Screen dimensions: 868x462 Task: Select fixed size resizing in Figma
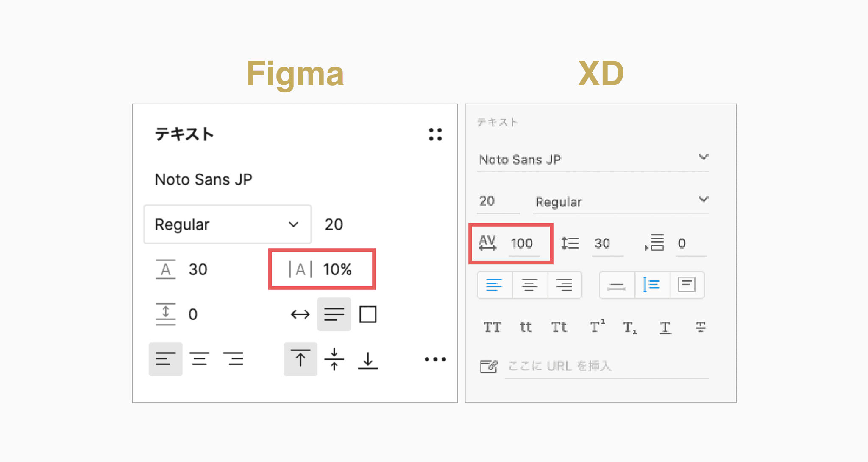(367, 314)
